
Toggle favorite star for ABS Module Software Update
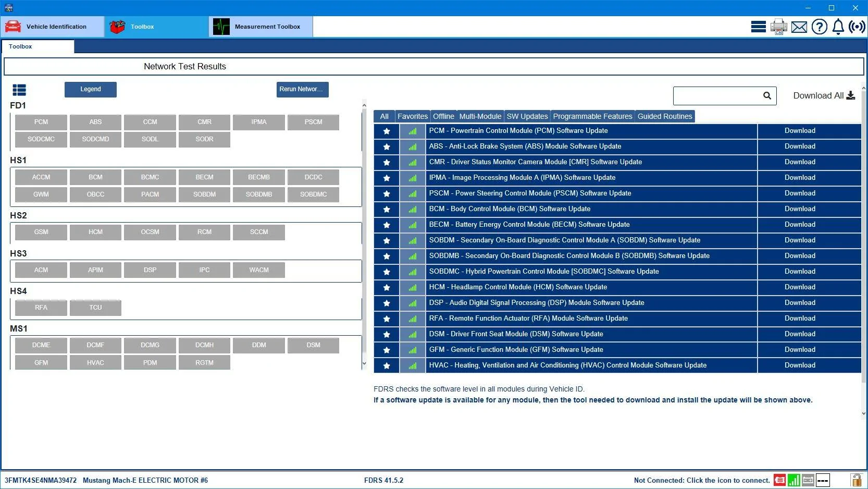(x=387, y=146)
